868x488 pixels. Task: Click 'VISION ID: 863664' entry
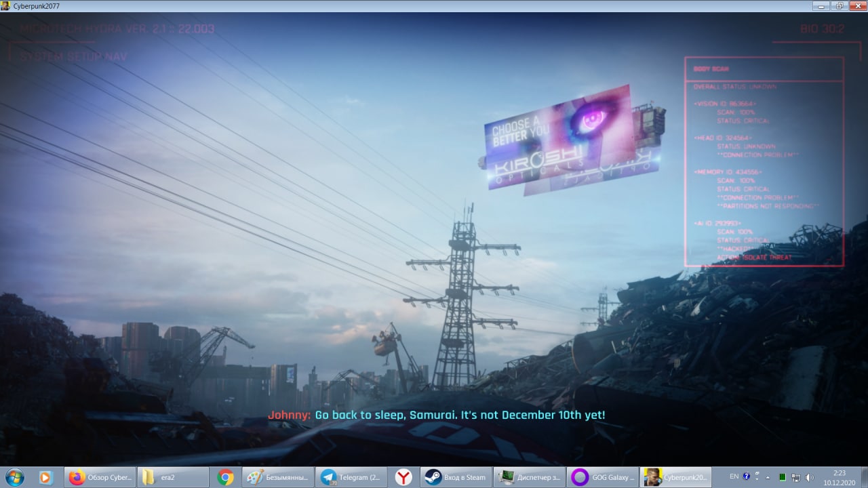click(x=724, y=104)
